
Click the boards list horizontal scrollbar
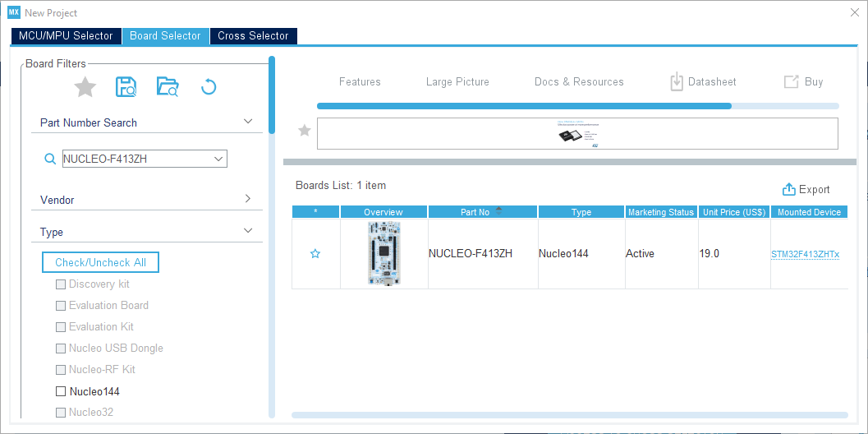point(570,414)
